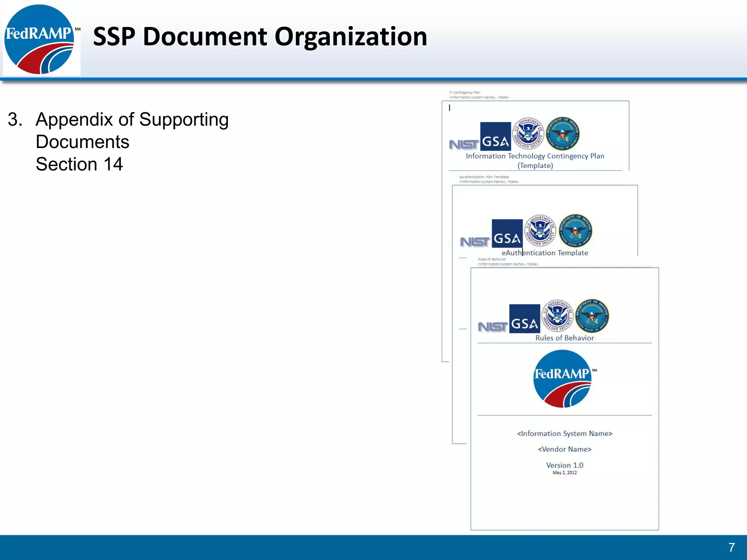
Task: Select the 'Rules of Behavior' title text
Action: pyautogui.click(x=565, y=338)
